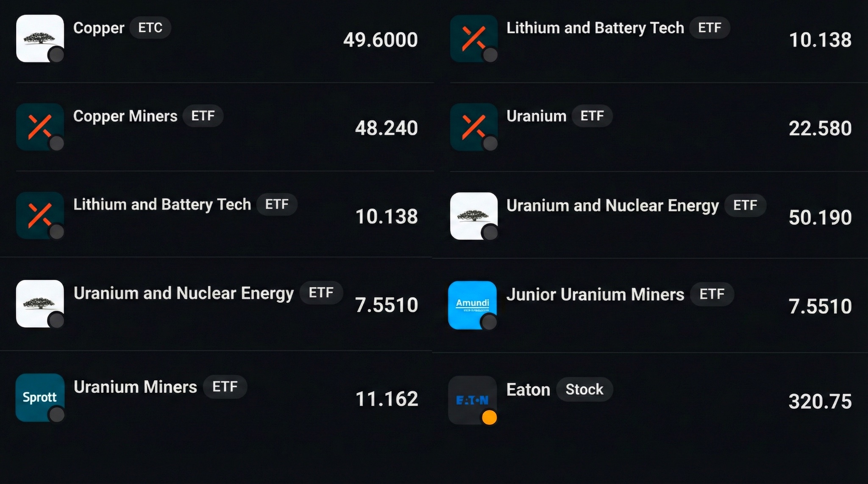The width and height of the screenshot is (868, 484).
Task: Click the tree logo beside price 50.190
Action: pos(473,216)
